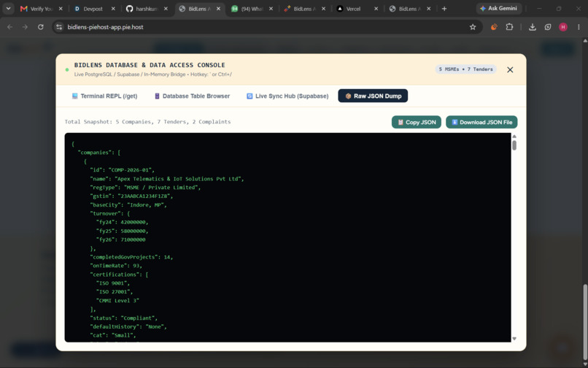Viewport: 588px width, 368px height.
Task: Close the Devpost browser tab
Action: coord(113,9)
